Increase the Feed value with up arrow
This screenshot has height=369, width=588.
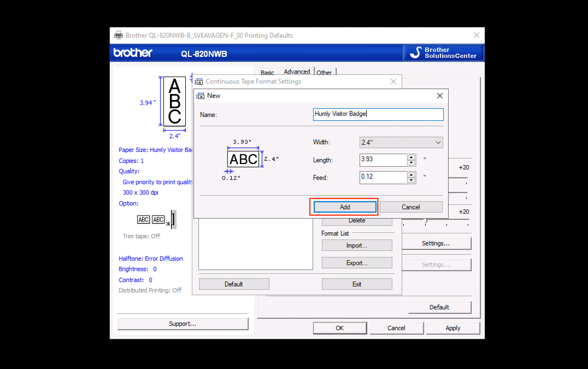point(411,174)
